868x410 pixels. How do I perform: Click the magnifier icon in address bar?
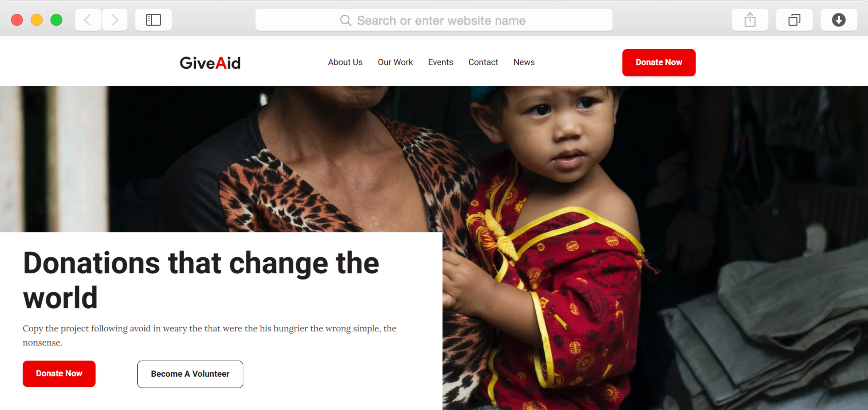point(346,21)
